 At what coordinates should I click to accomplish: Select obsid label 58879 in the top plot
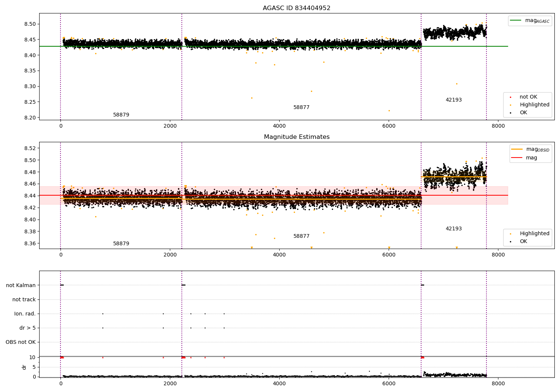(x=121, y=115)
